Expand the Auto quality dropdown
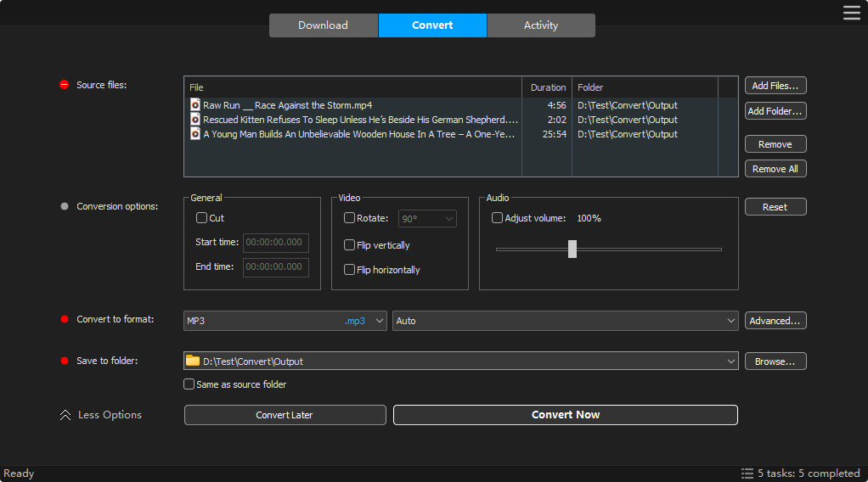Viewport: 868px width, 482px height. point(565,321)
